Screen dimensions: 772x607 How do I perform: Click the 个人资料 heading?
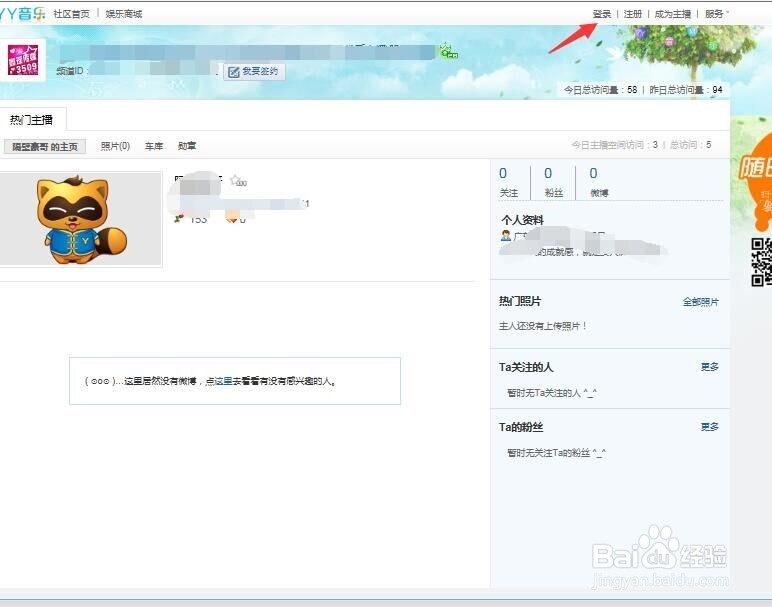pyautogui.click(x=522, y=220)
